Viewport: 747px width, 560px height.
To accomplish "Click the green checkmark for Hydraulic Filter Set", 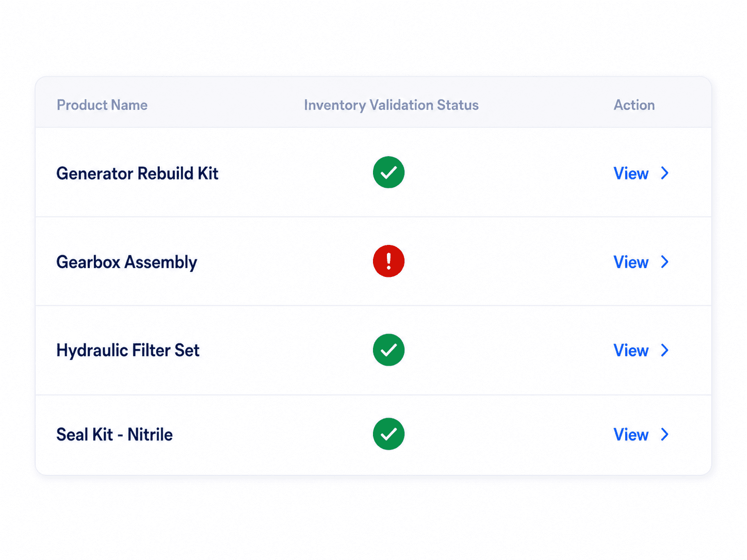I will 388,350.
